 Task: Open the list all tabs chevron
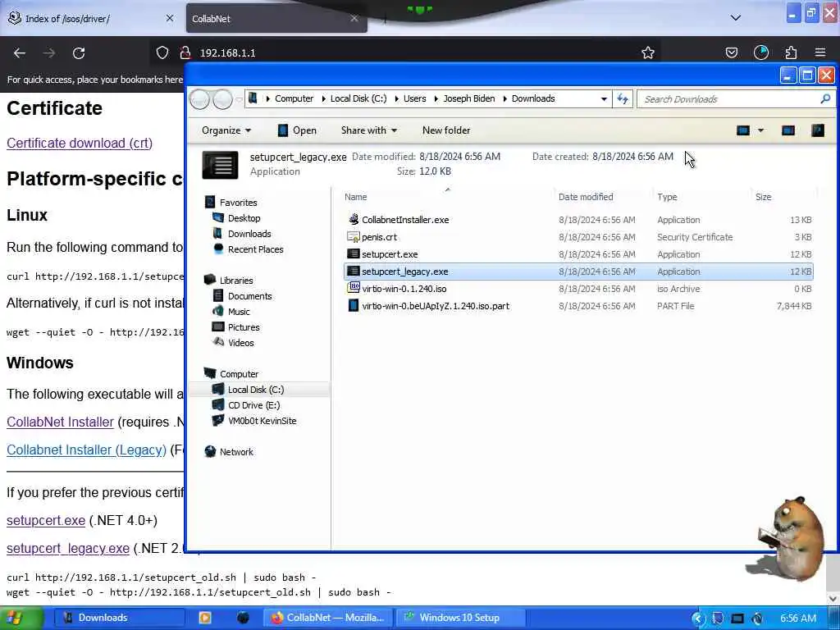(x=736, y=18)
